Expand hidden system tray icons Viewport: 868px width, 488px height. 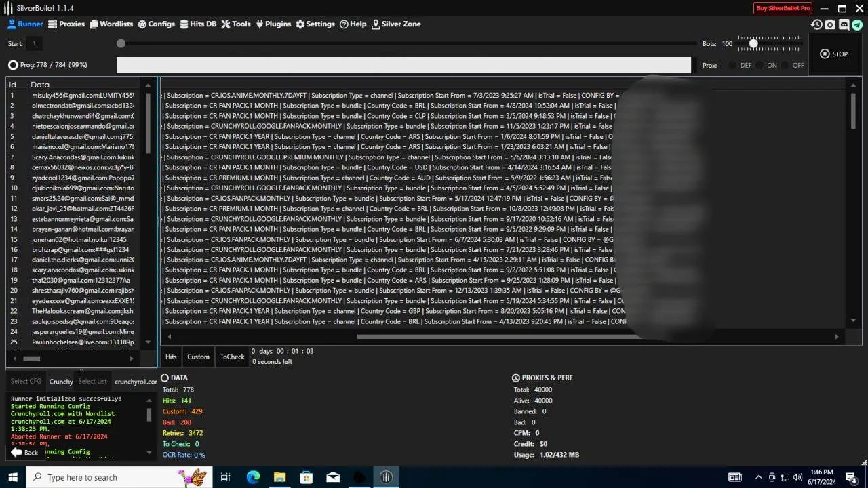[x=759, y=477]
